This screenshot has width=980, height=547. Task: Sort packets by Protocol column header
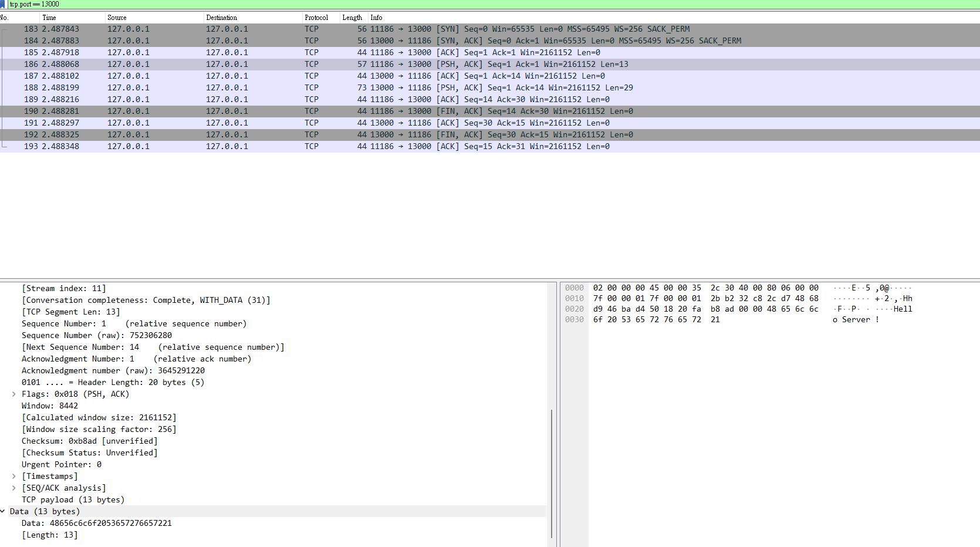[x=316, y=18]
